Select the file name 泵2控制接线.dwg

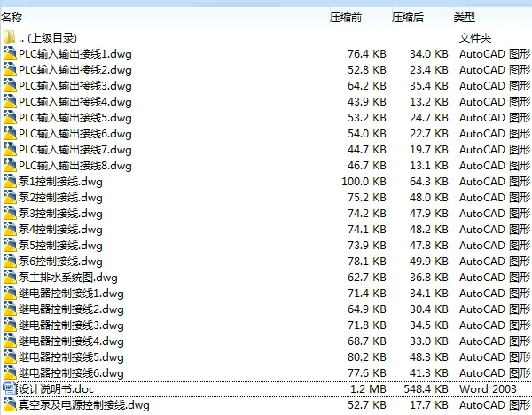click(x=60, y=198)
